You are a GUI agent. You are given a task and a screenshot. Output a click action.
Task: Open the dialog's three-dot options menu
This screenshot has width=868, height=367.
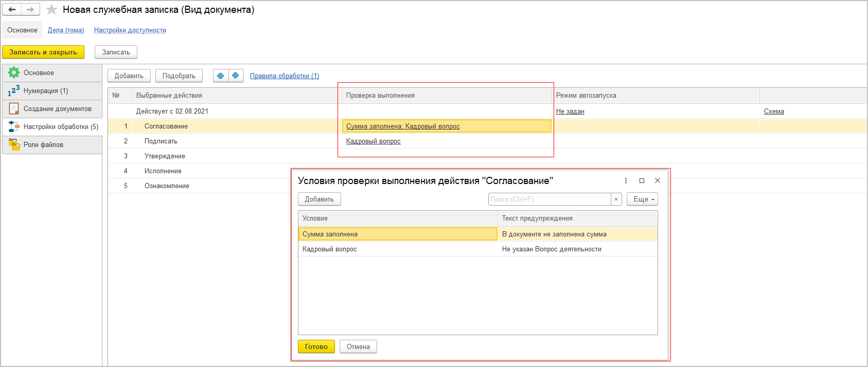626,181
